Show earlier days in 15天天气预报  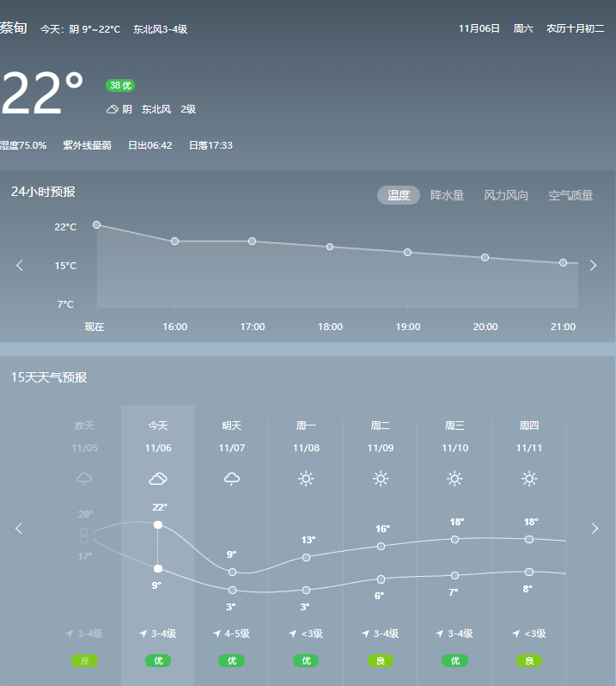pos(19,529)
